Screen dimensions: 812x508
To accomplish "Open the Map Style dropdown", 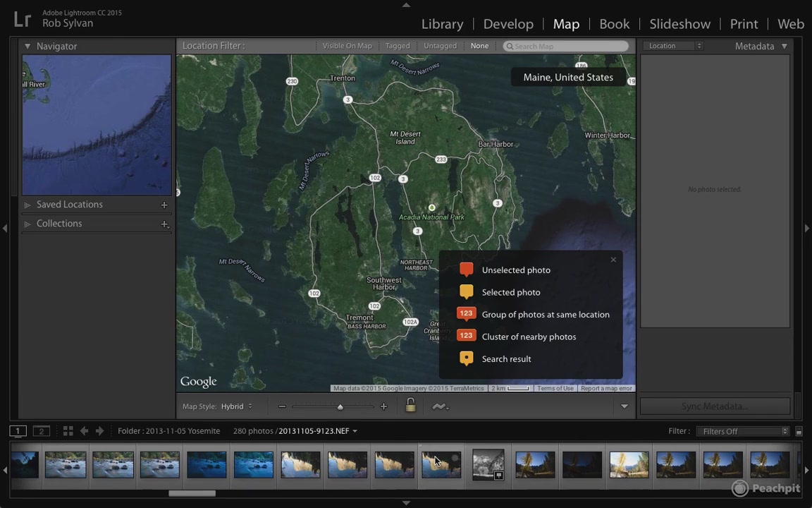I will (237, 406).
